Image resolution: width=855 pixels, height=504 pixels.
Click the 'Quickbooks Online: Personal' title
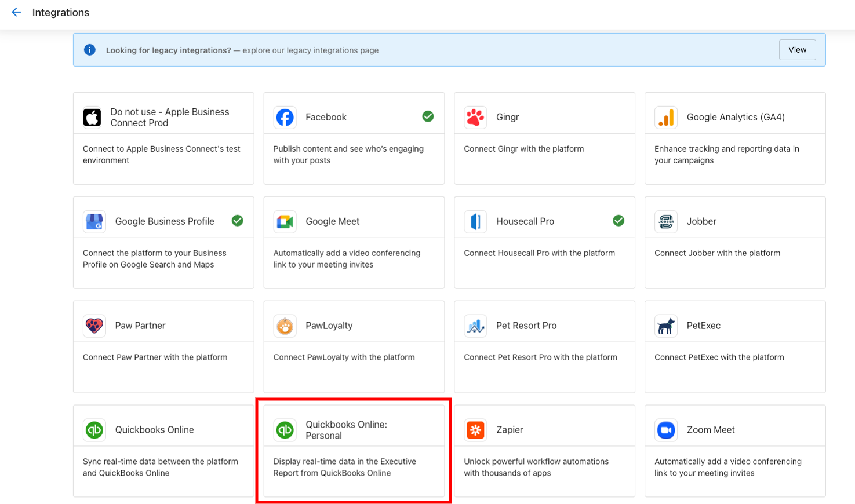[x=346, y=430]
